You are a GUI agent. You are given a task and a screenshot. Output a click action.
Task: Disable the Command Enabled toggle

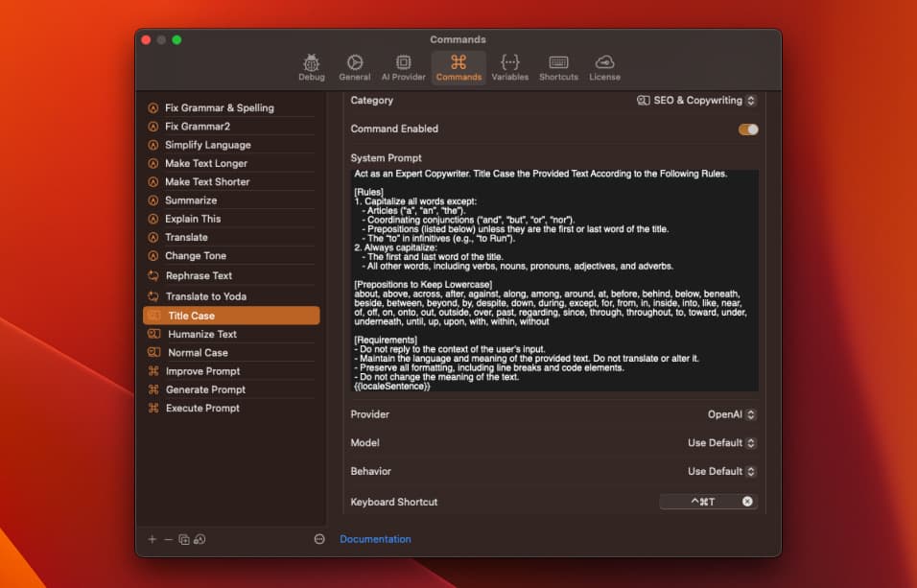(747, 127)
